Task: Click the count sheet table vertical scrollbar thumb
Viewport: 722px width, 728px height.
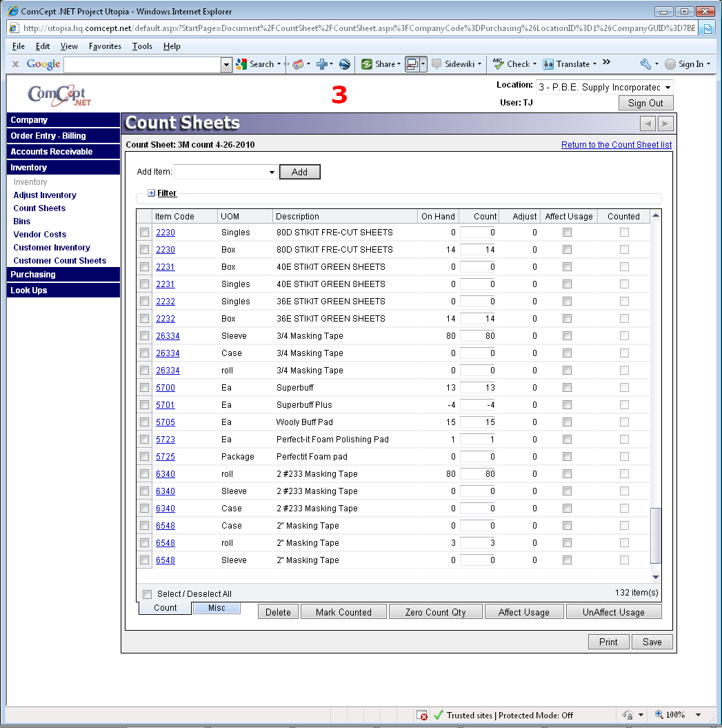Action: [656, 536]
